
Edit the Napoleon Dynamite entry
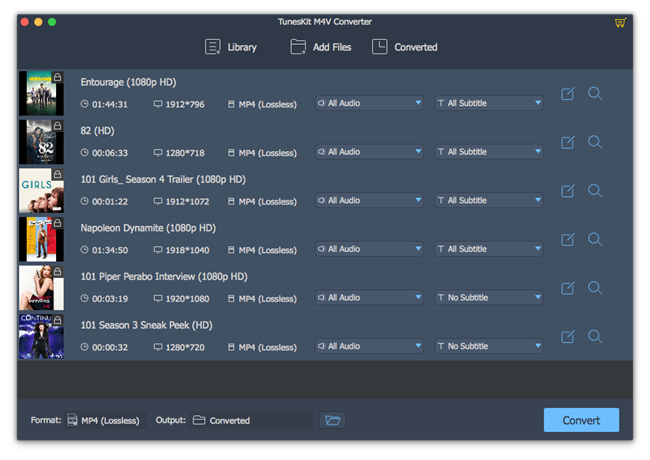click(568, 239)
